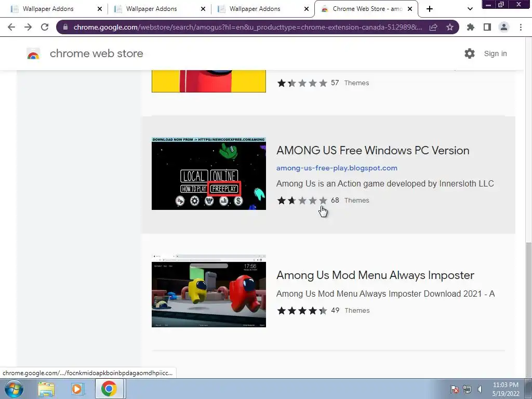Image resolution: width=532 pixels, height=399 pixels.
Task: Select the Chrome Web Store tab
Action: (366, 9)
